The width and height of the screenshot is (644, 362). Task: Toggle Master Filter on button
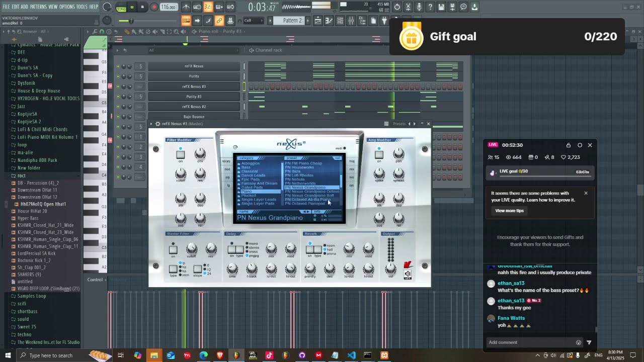coord(173,249)
